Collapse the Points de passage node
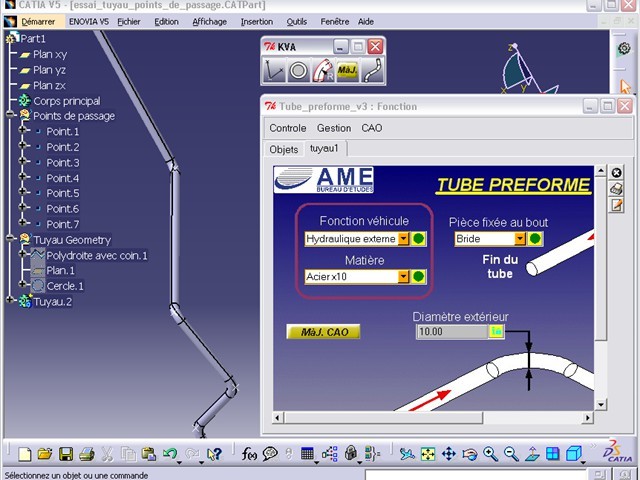Screen dimensions: 640x480 (x=10, y=115)
